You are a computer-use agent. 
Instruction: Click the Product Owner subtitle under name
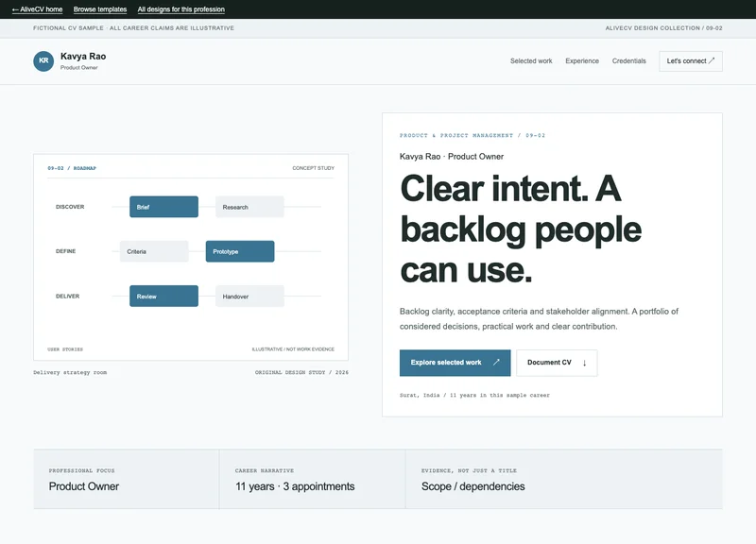(x=78, y=67)
